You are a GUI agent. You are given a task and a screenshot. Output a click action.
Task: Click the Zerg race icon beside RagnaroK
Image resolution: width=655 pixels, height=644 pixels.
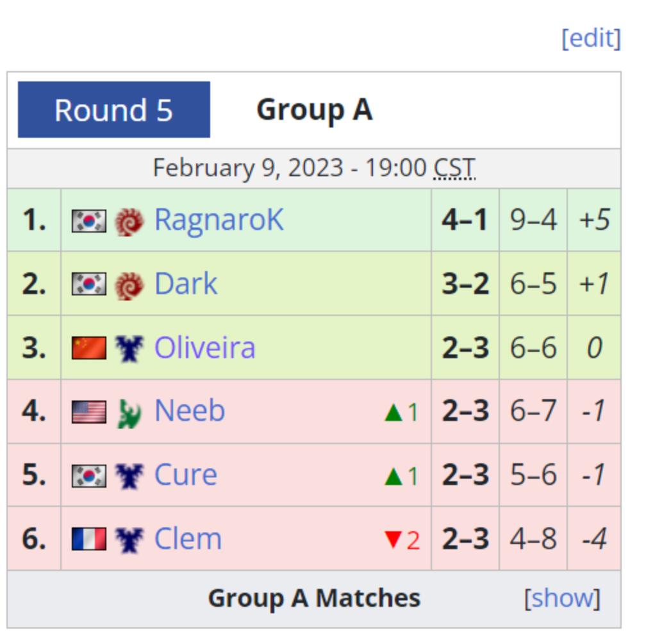(x=129, y=222)
